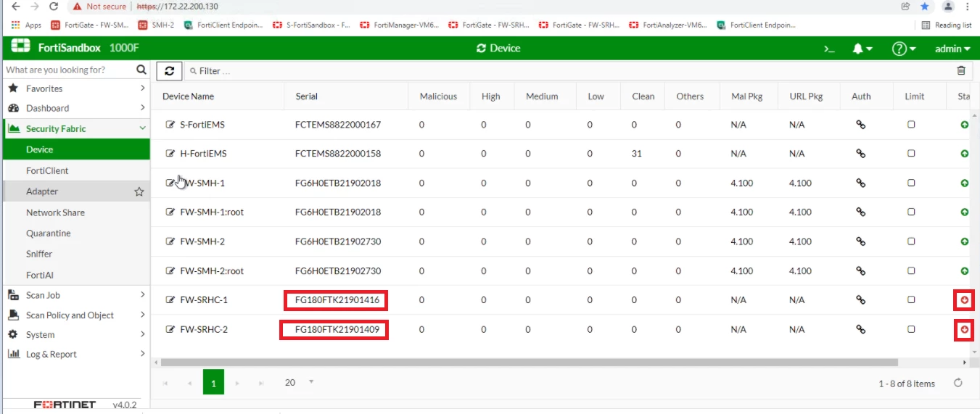
Task: Click the green status icon for S-FortiEMS
Action: click(x=964, y=125)
